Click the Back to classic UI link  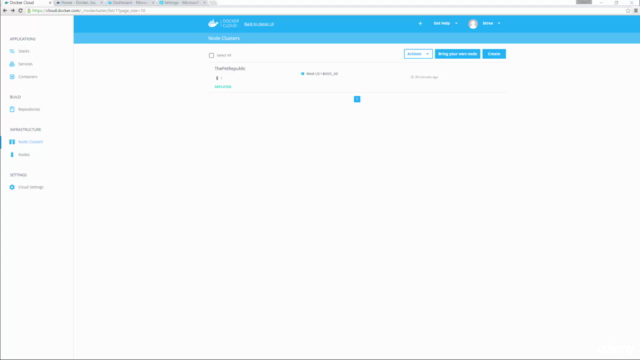[259, 24]
